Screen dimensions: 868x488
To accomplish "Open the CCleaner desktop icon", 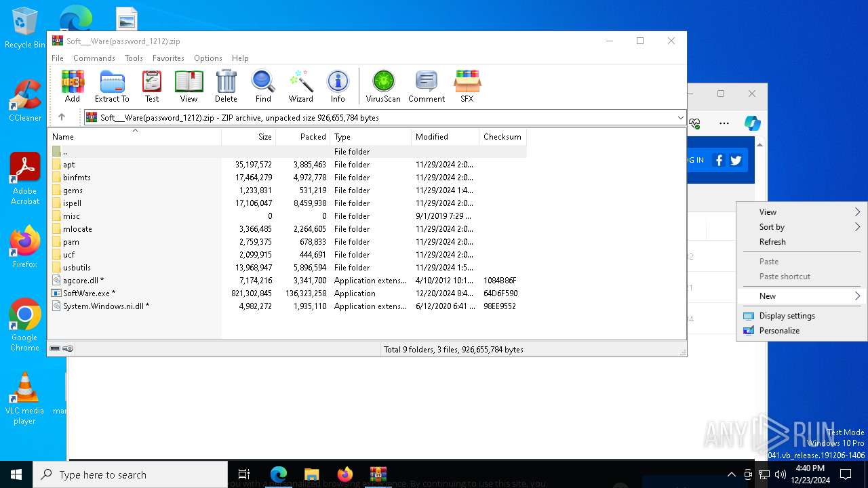I will point(24,102).
